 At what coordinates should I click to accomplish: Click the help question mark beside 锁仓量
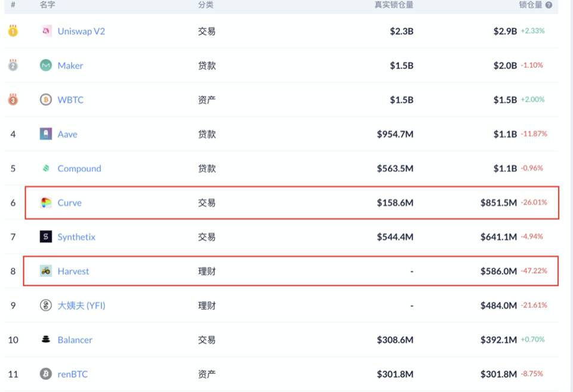pyautogui.click(x=549, y=5)
